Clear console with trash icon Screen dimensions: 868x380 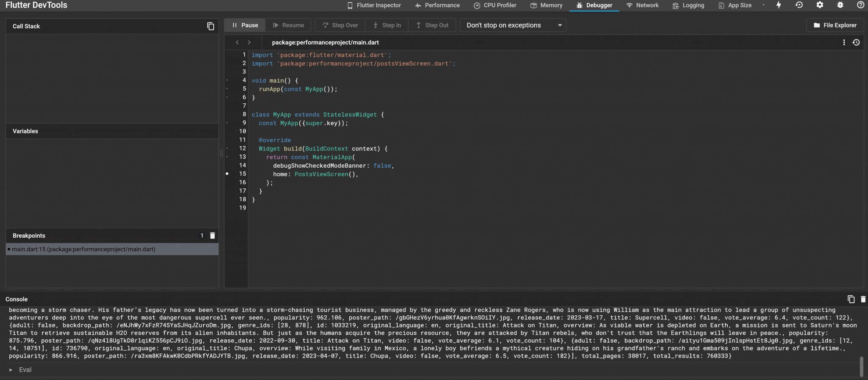tap(863, 299)
